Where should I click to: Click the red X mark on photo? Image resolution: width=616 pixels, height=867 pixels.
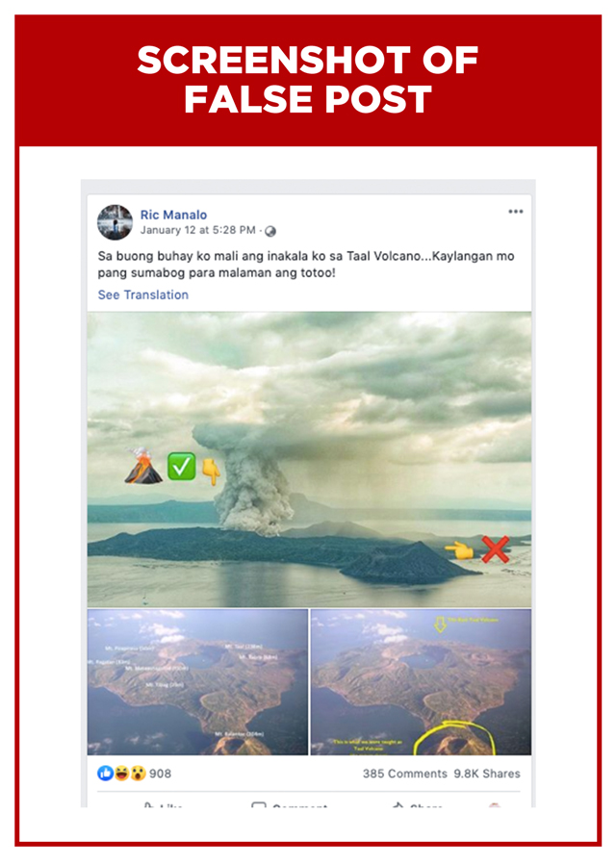[x=495, y=549]
